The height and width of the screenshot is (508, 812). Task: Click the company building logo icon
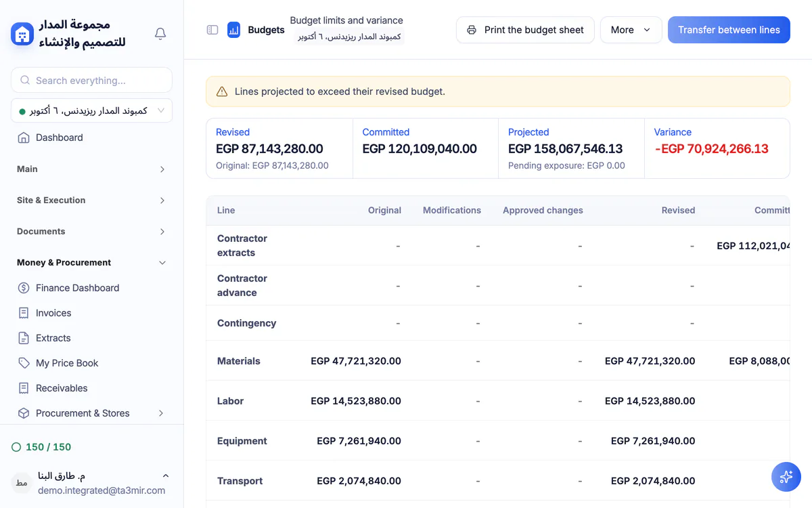point(22,34)
